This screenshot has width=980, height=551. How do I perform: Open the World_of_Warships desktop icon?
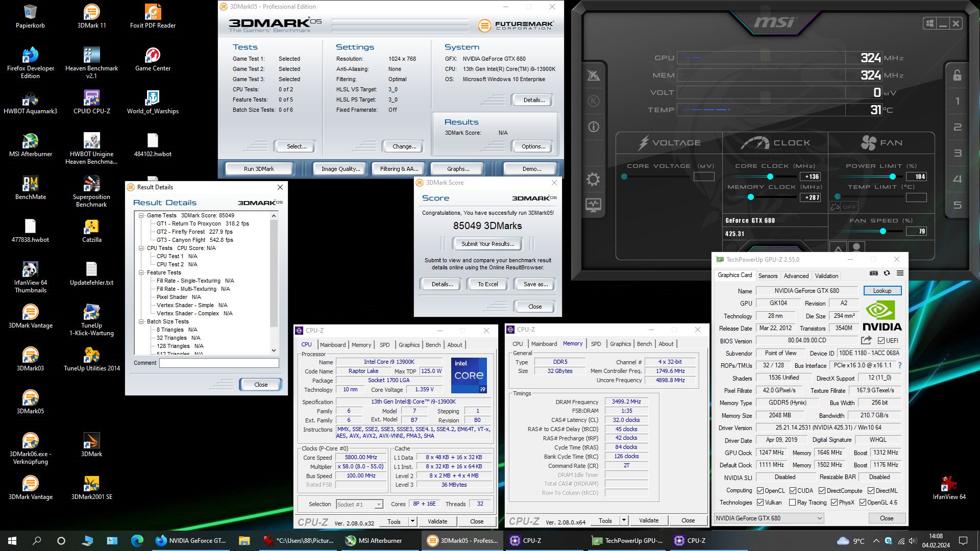click(153, 102)
